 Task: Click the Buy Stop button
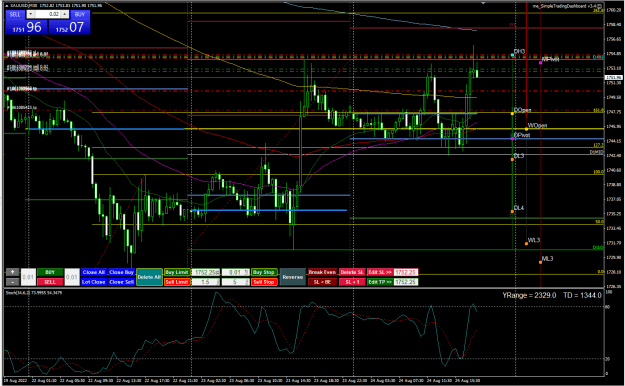pyautogui.click(x=264, y=272)
